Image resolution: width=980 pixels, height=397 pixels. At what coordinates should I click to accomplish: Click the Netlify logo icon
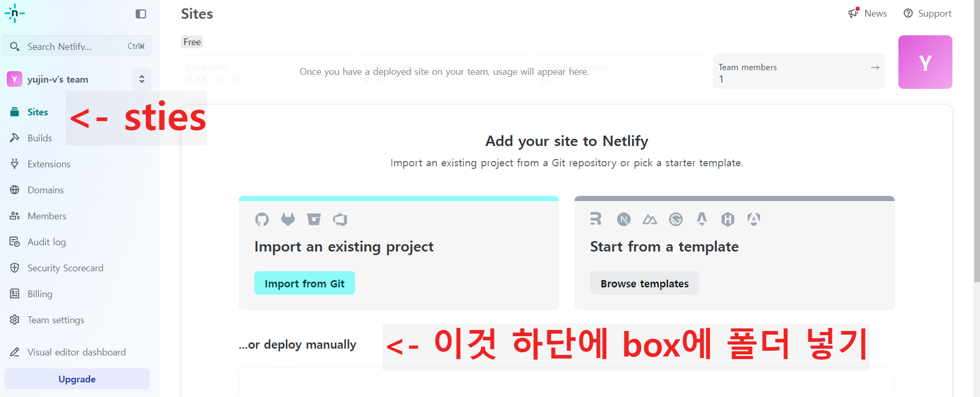click(x=15, y=14)
